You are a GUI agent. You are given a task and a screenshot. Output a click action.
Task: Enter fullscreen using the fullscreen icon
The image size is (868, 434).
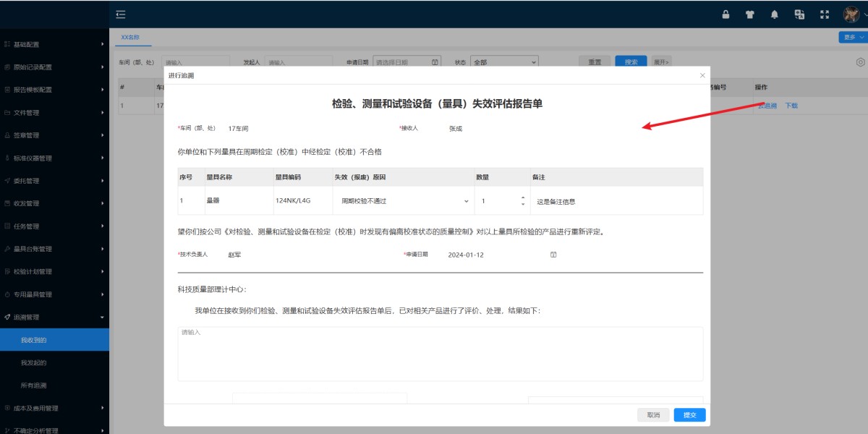823,14
